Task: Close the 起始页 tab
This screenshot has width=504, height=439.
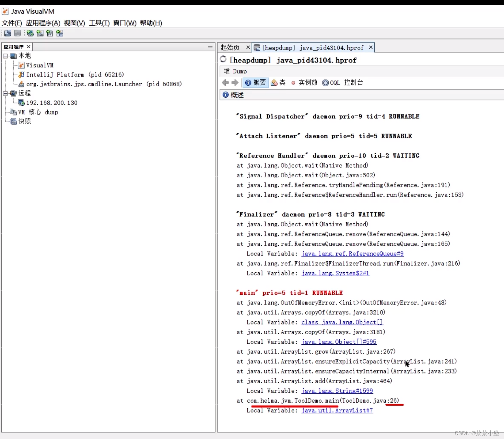Action: click(x=248, y=47)
